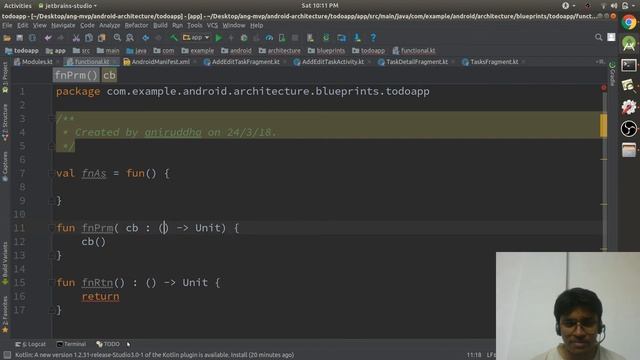The image size is (640, 360).
Task: Open the File menu
Action: click(7, 25)
